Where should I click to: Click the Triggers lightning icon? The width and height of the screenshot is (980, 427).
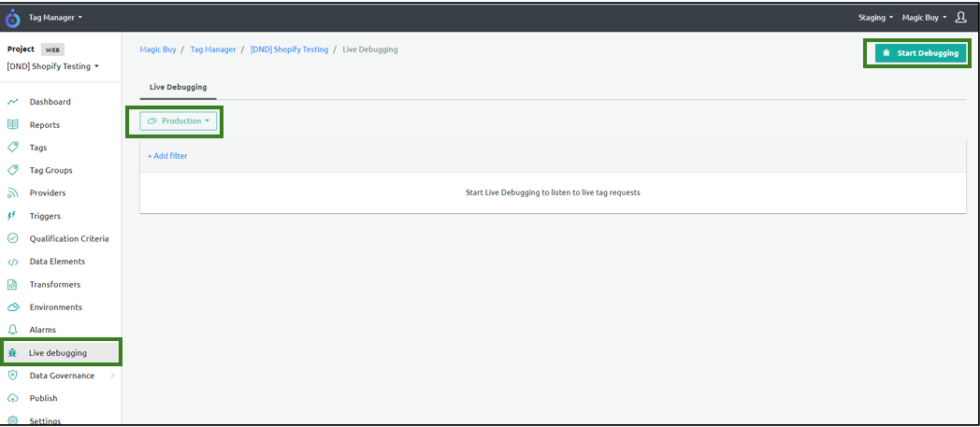[x=11, y=216]
